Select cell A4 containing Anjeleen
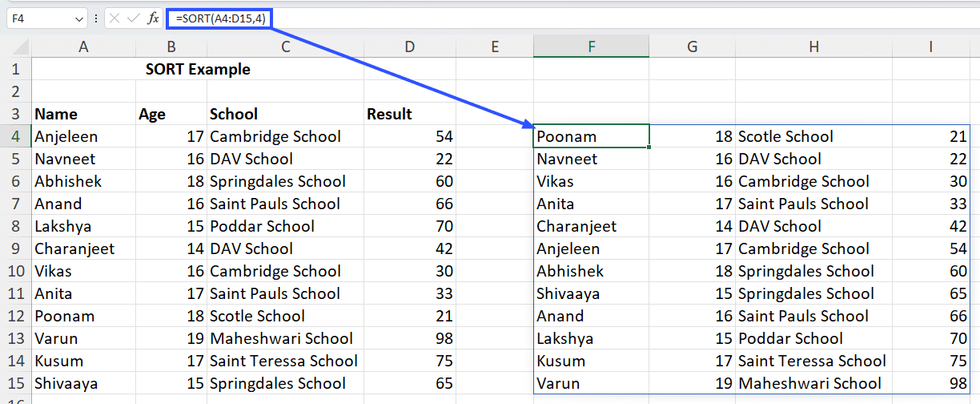980x404 pixels. pos(83,136)
